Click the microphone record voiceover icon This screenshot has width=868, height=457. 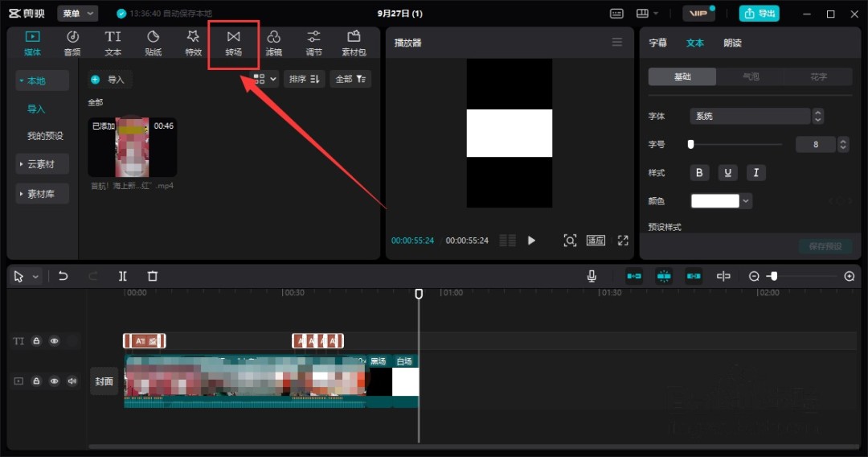tap(592, 276)
